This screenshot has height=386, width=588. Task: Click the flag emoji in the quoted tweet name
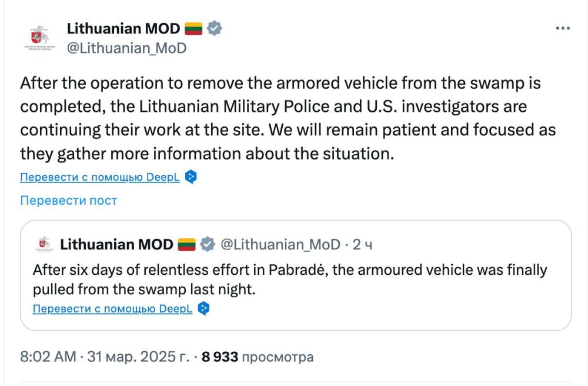point(187,243)
